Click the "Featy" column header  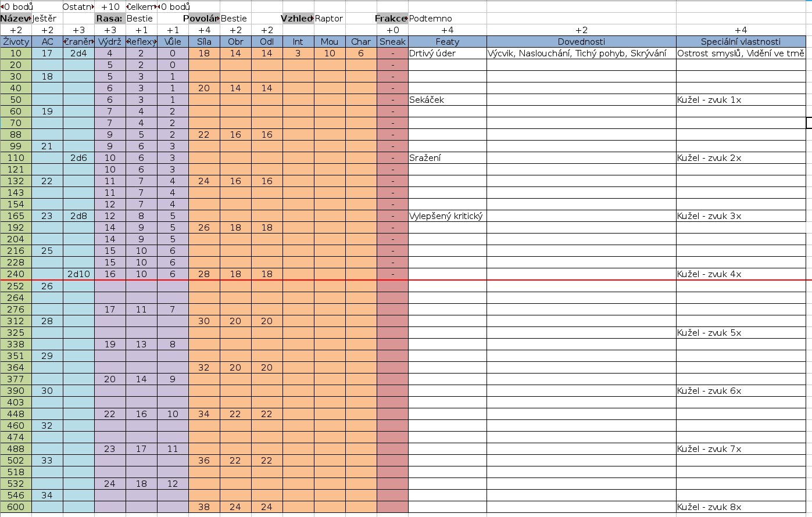coord(447,42)
